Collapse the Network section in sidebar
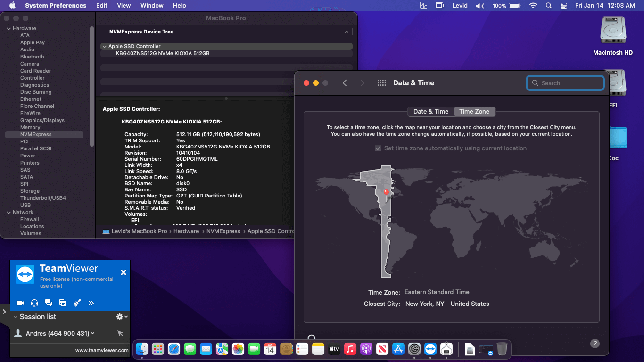The width and height of the screenshot is (644, 362). point(8,212)
